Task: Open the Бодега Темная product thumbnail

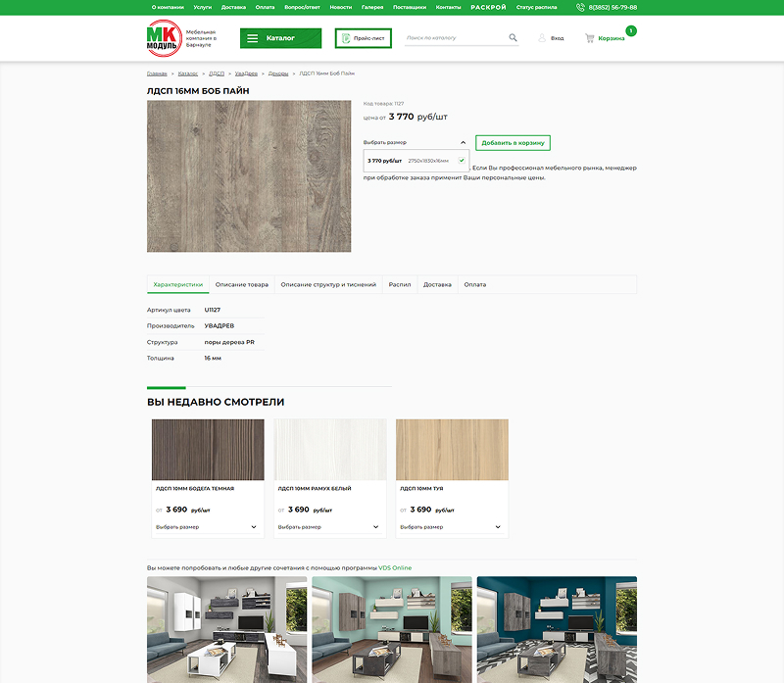Action: tap(208, 449)
